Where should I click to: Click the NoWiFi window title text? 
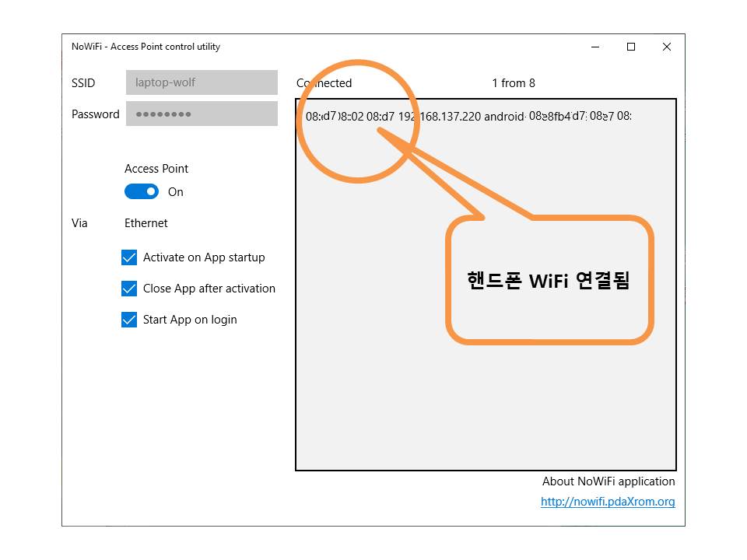point(146,47)
